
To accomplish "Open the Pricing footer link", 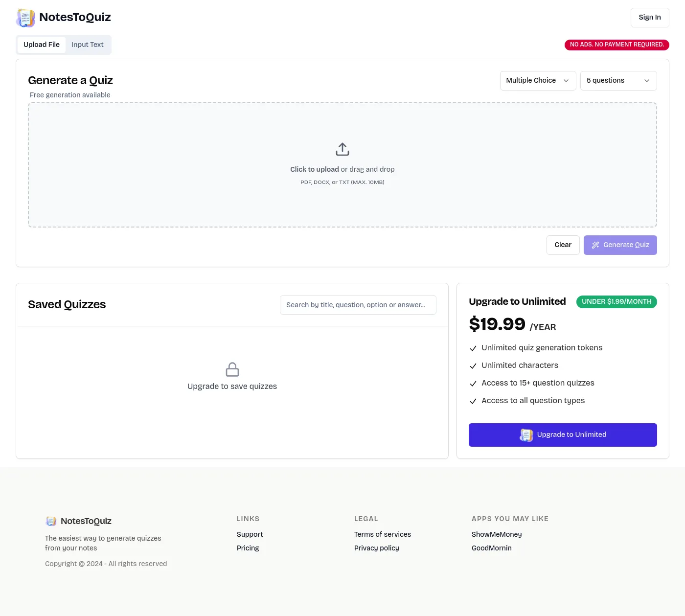I will coord(248,548).
